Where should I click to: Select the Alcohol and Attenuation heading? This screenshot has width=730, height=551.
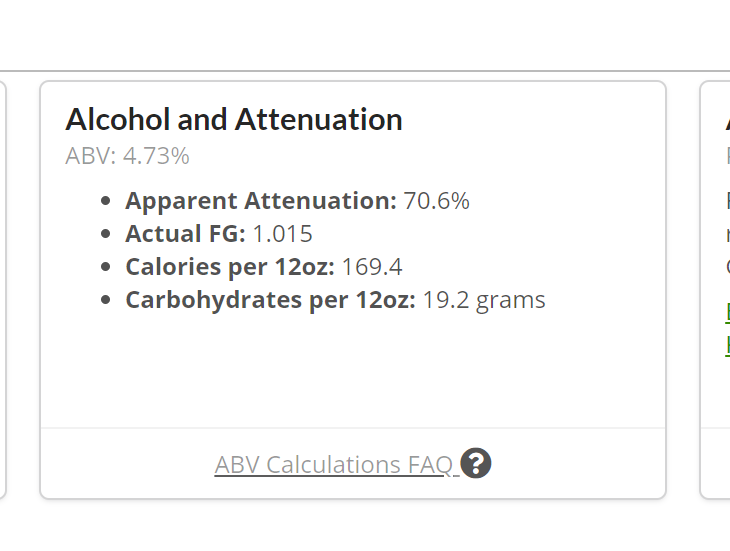coord(234,120)
